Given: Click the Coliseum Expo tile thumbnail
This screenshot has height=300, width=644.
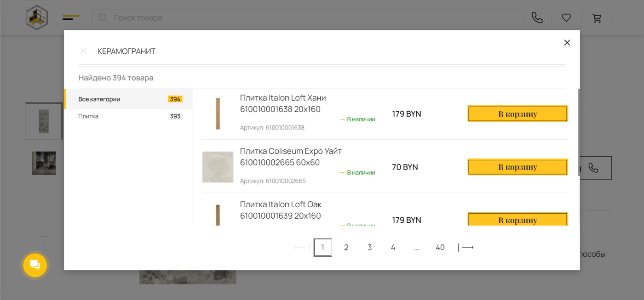Looking at the screenshot, I should (x=218, y=167).
